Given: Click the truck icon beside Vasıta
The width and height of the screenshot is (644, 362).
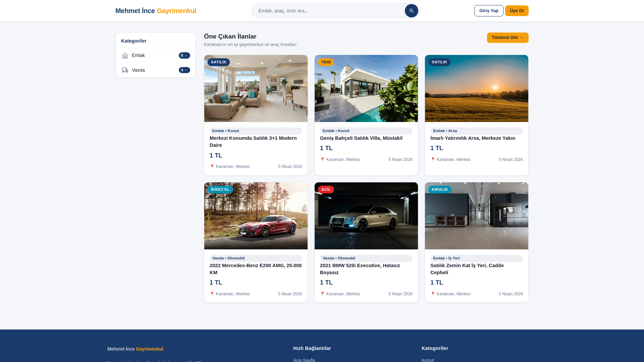Looking at the screenshot, I should [125, 70].
